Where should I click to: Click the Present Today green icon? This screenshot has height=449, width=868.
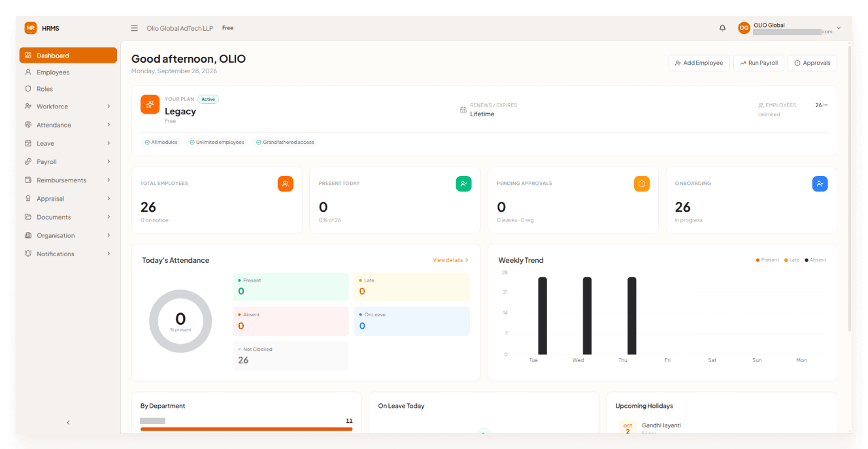pyautogui.click(x=463, y=184)
